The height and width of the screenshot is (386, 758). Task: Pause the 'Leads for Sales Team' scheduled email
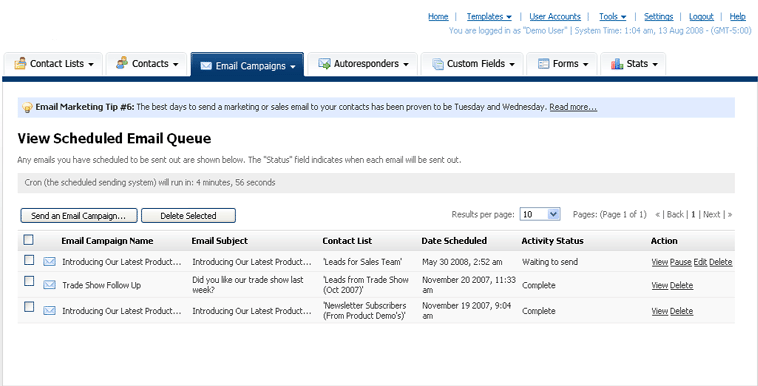[x=681, y=262]
